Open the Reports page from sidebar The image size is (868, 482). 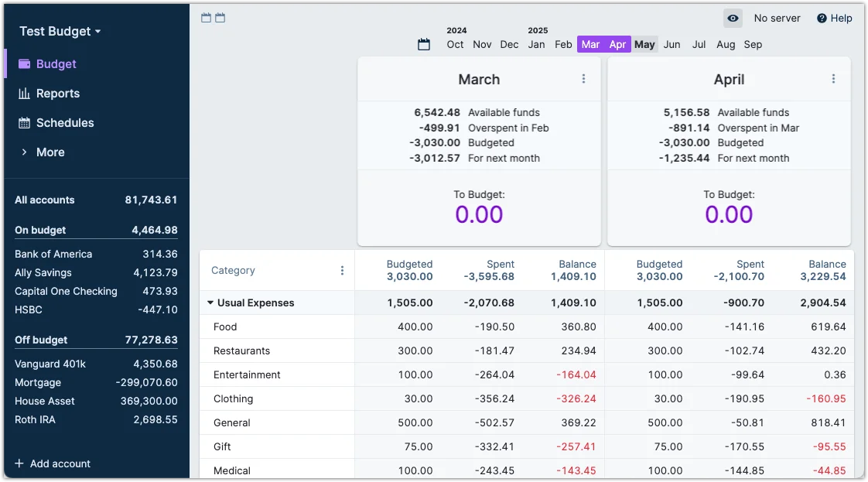(58, 94)
